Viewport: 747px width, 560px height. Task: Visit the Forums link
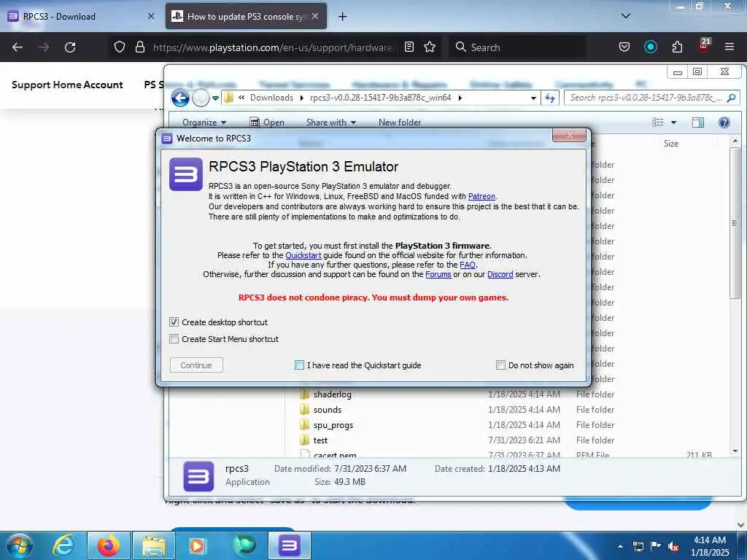[438, 274]
